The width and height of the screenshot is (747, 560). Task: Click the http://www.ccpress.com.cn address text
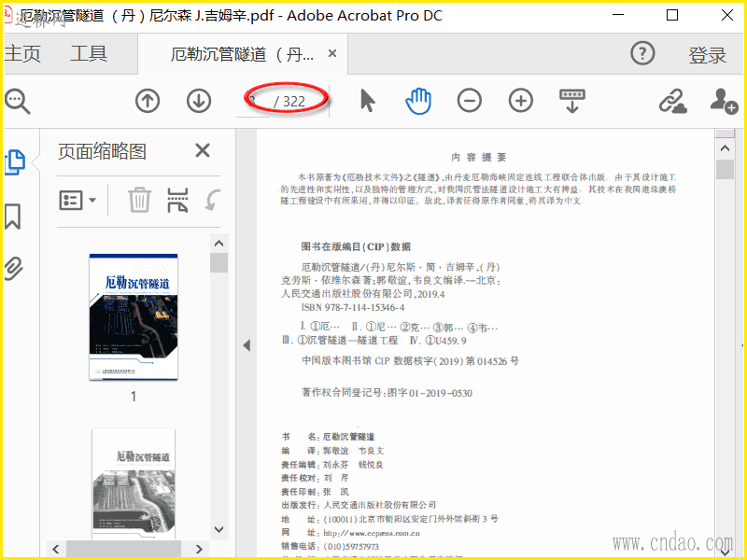click(x=372, y=533)
